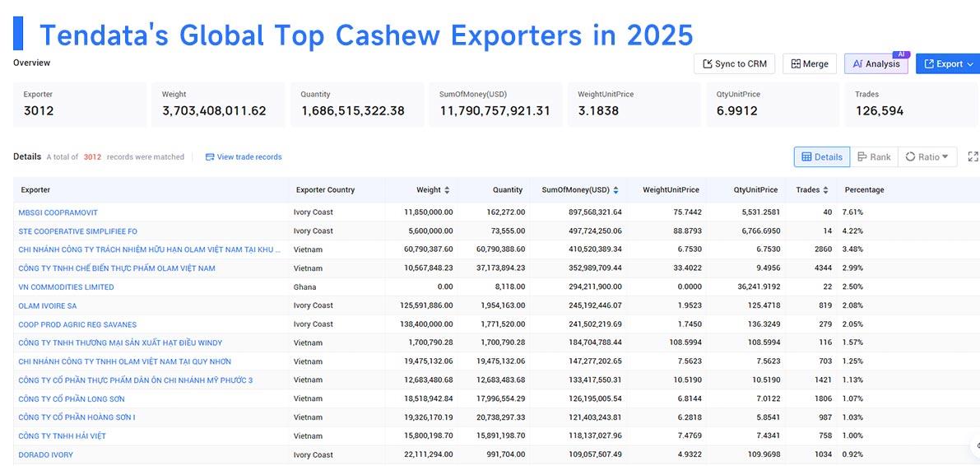Open MBSGI COOPRAMOVIT exporter link
The image size is (980, 466).
coord(58,212)
